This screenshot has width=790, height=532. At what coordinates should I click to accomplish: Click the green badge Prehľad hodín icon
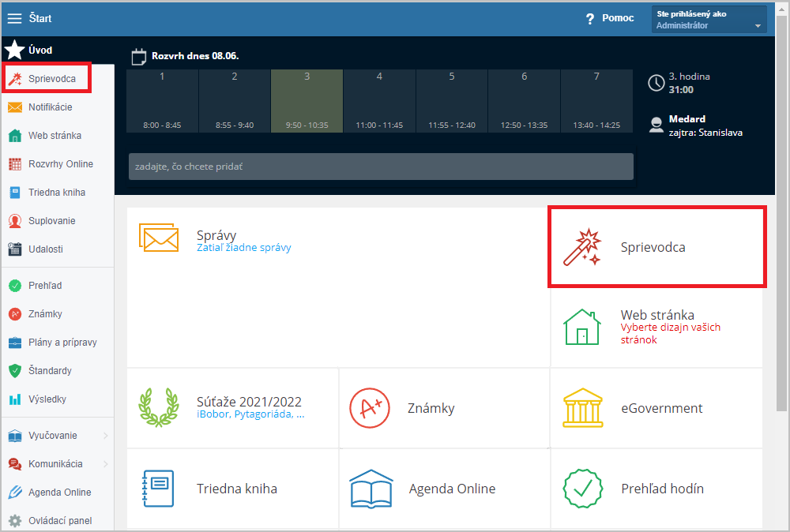[583, 489]
